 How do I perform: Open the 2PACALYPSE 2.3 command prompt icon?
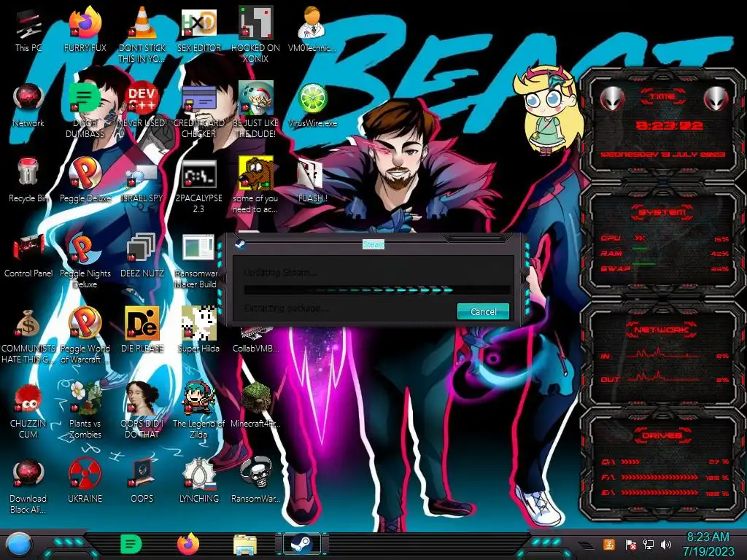pos(198,186)
